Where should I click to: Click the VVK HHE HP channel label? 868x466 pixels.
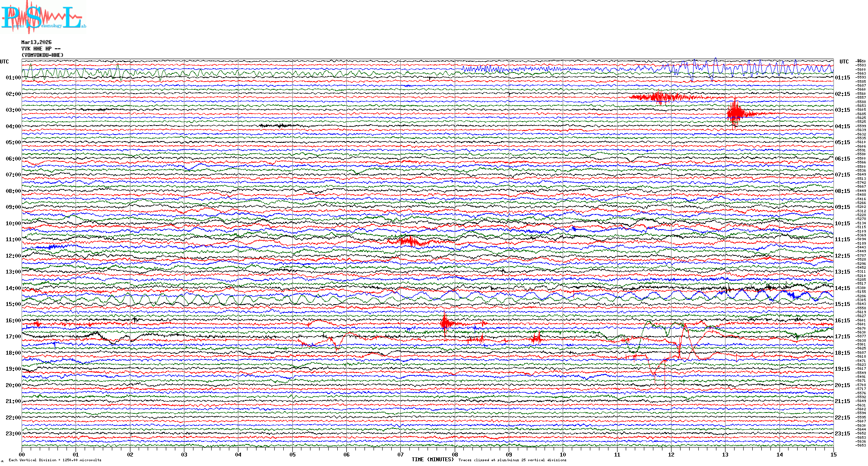pos(41,49)
